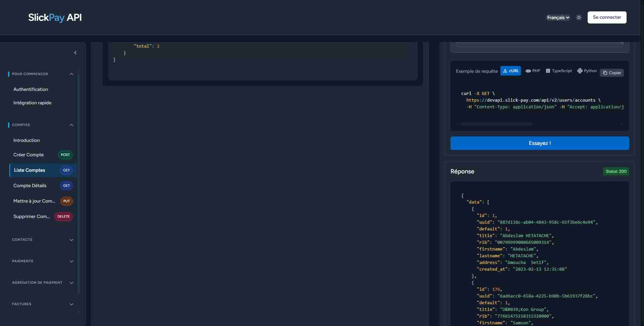
Task: Go to the Authentification page
Action: pyautogui.click(x=31, y=89)
